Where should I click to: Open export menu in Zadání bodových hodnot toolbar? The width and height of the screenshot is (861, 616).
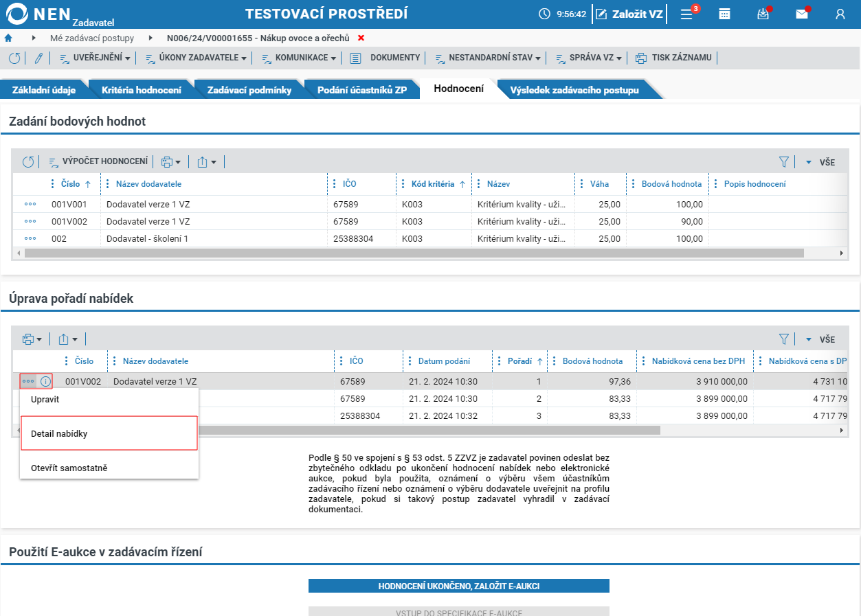(x=207, y=162)
